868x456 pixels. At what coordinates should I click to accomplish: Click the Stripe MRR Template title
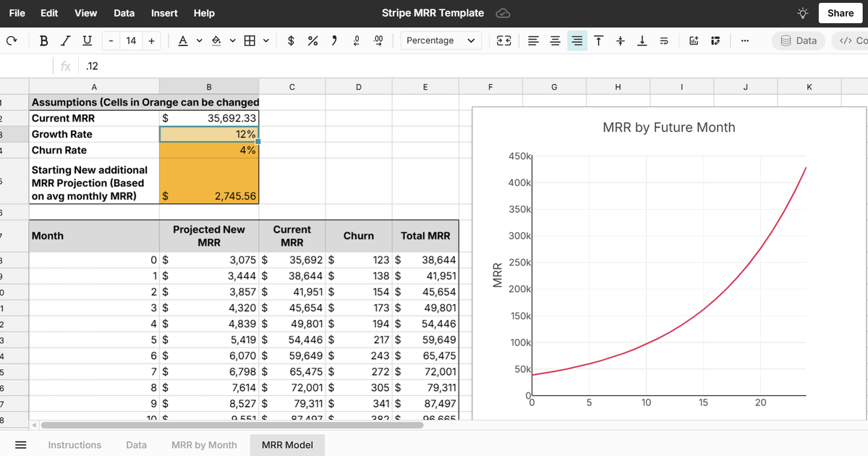pos(433,13)
